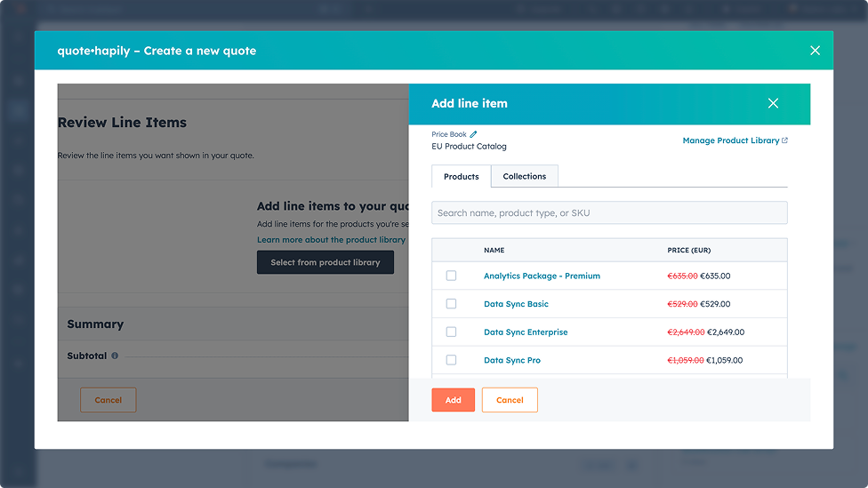Select the Data Sync Enterprise checkbox
The height and width of the screenshot is (488, 868).
pos(451,332)
